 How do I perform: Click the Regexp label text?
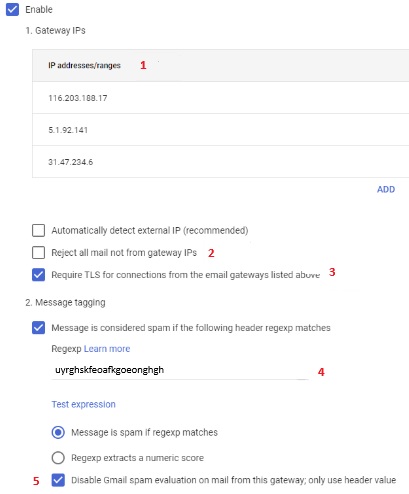coord(66,349)
